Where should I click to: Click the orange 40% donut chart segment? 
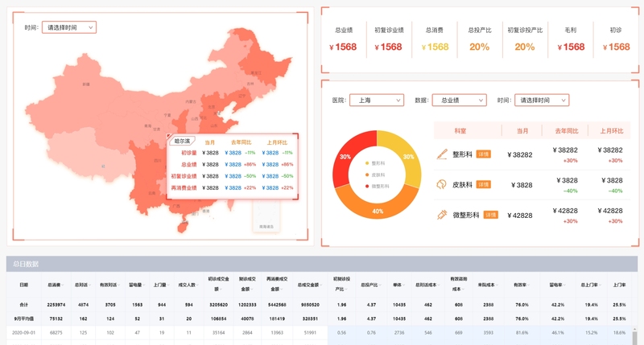click(x=378, y=207)
